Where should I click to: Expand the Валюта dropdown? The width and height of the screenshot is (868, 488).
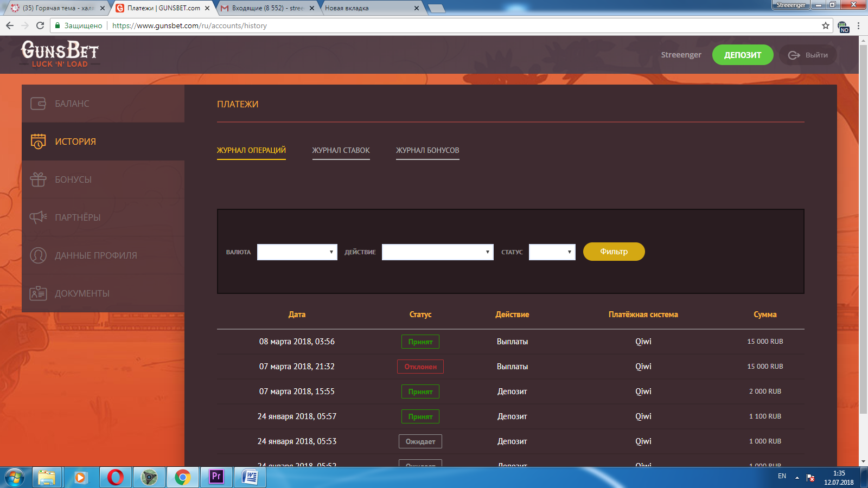click(x=297, y=252)
